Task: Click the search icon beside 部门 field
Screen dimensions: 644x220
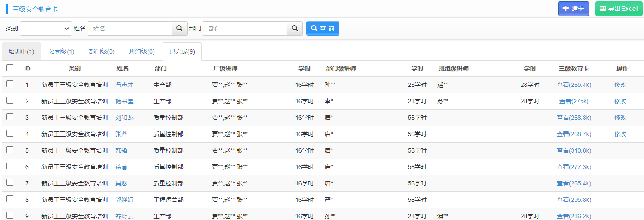Action: click(x=295, y=29)
